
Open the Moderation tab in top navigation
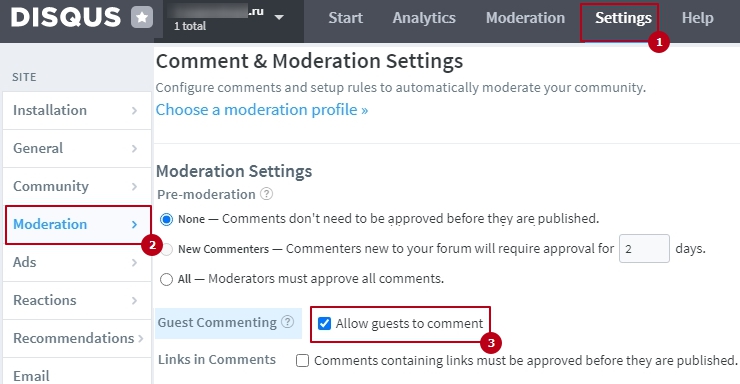525,18
